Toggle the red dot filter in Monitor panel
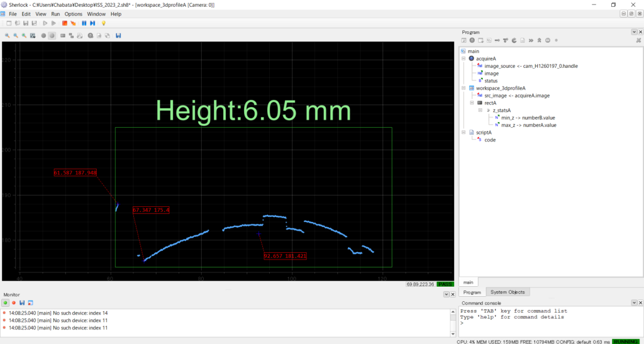 click(x=14, y=303)
